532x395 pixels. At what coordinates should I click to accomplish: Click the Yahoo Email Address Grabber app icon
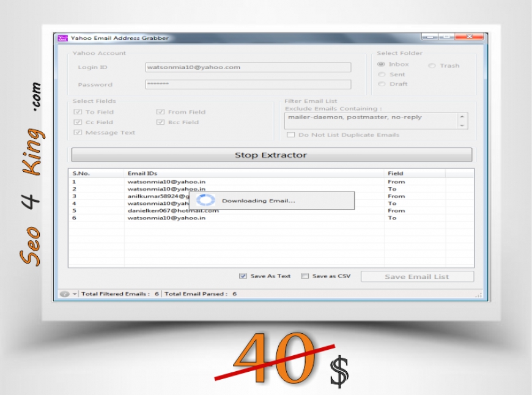tap(63, 38)
